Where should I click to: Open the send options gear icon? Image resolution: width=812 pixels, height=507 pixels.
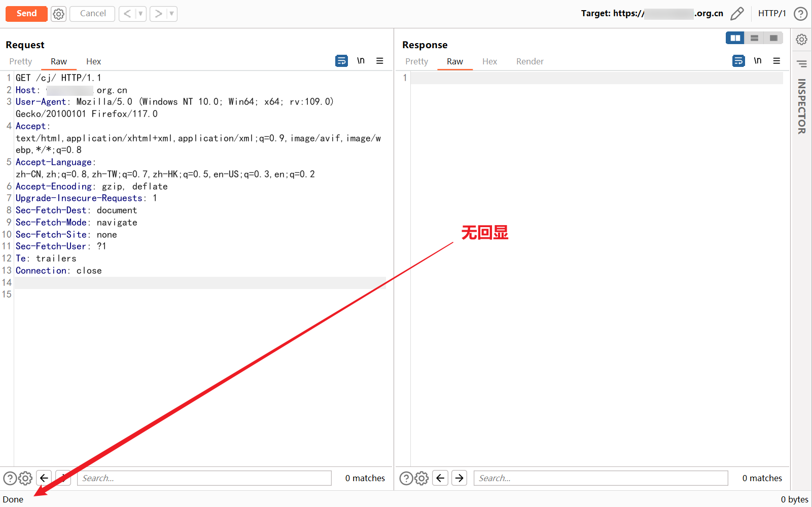click(x=59, y=14)
